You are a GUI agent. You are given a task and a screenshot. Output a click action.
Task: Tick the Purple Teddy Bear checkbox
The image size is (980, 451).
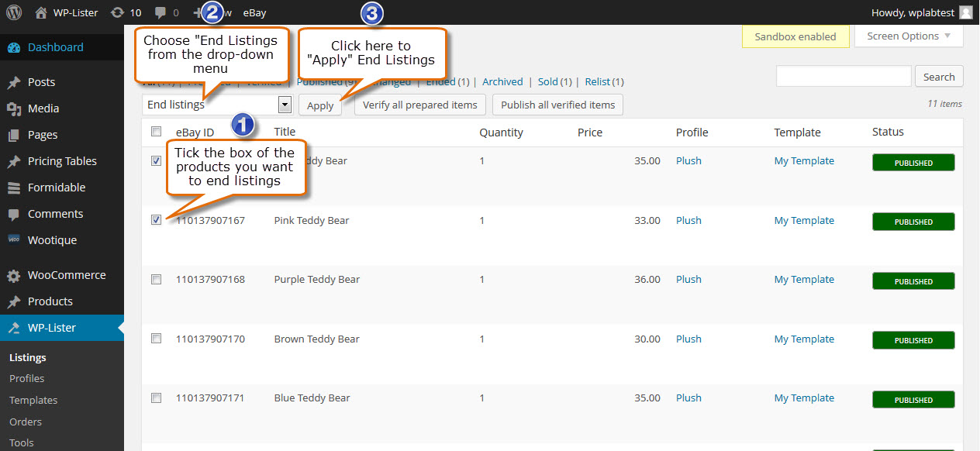click(x=156, y=279)
